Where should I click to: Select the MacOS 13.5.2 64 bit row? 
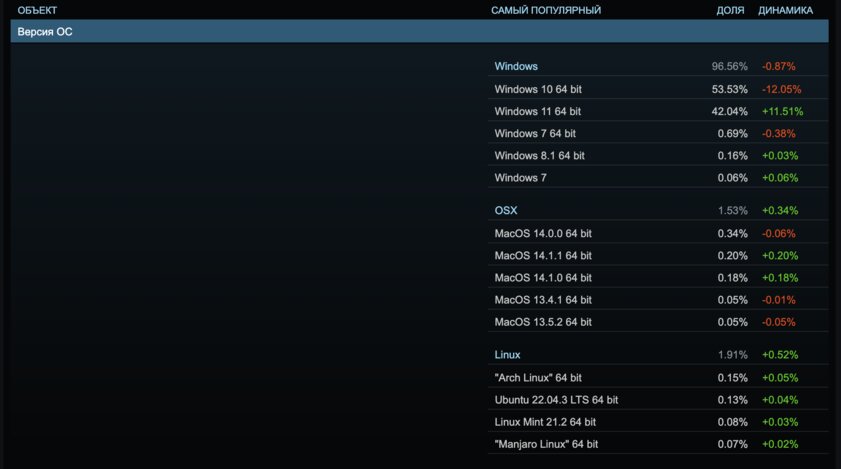click(658, 322)
